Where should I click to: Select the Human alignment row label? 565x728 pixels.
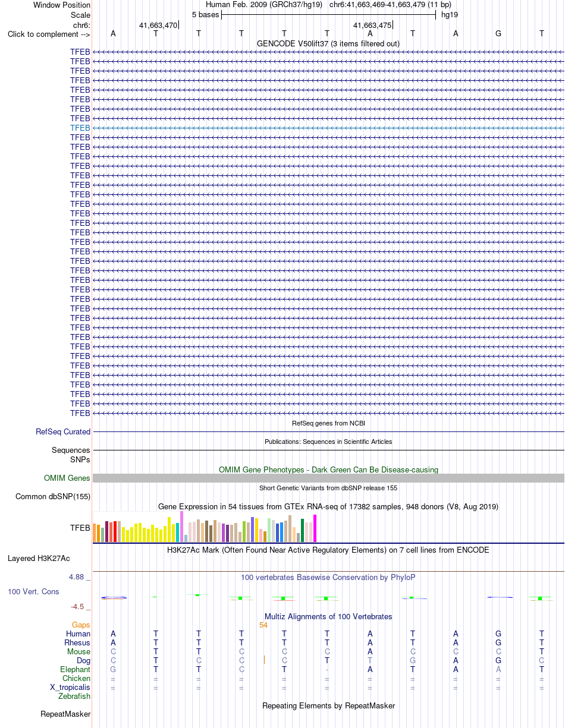point(79,634)
